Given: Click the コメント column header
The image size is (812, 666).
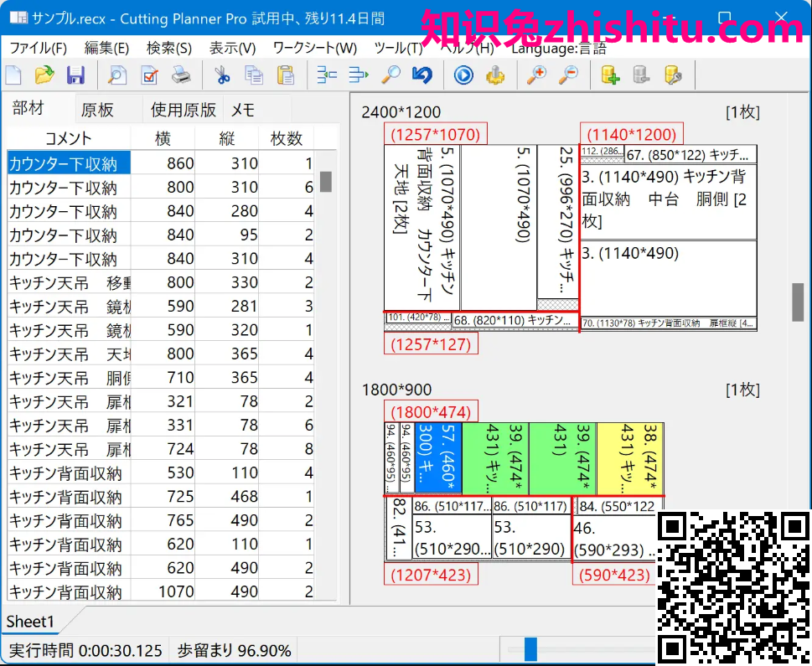Looking at the screenshot, I should tap(69, 138).
